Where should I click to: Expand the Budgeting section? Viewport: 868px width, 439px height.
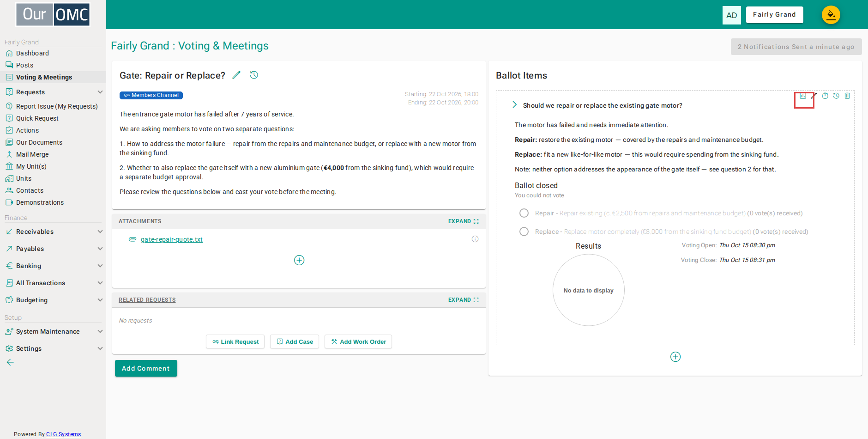(53, 300)
